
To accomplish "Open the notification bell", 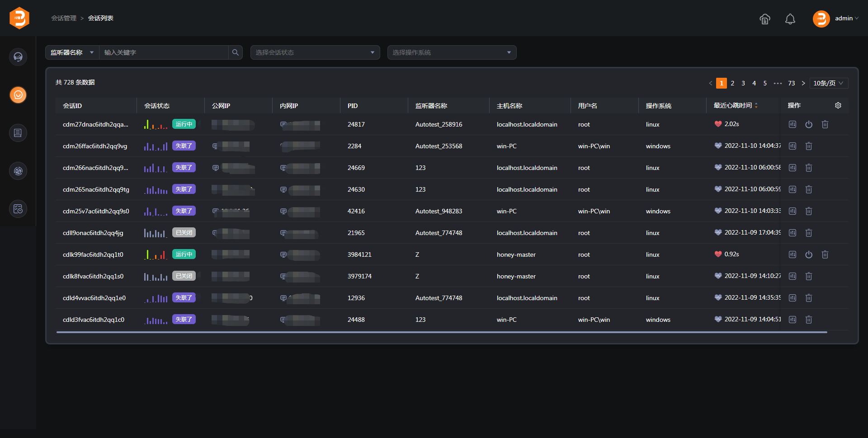I will click(790, 19).
